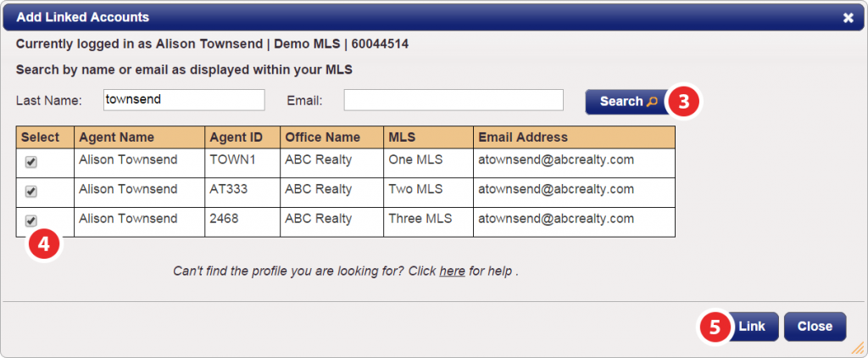Click the Link button

(x=752, y=327)
